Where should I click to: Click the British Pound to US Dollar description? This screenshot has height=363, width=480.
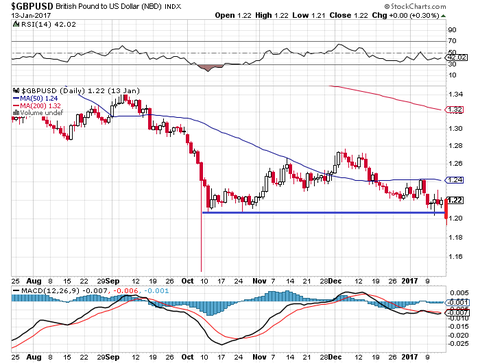click(x=109, y=6)
